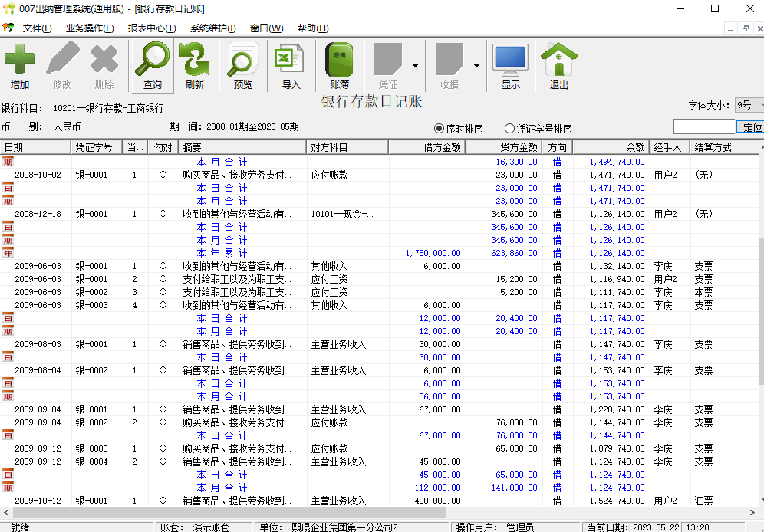Click the vertical scrollbar down arrow
The width and height of the screenshot is (764, 532).
point(761,500)
